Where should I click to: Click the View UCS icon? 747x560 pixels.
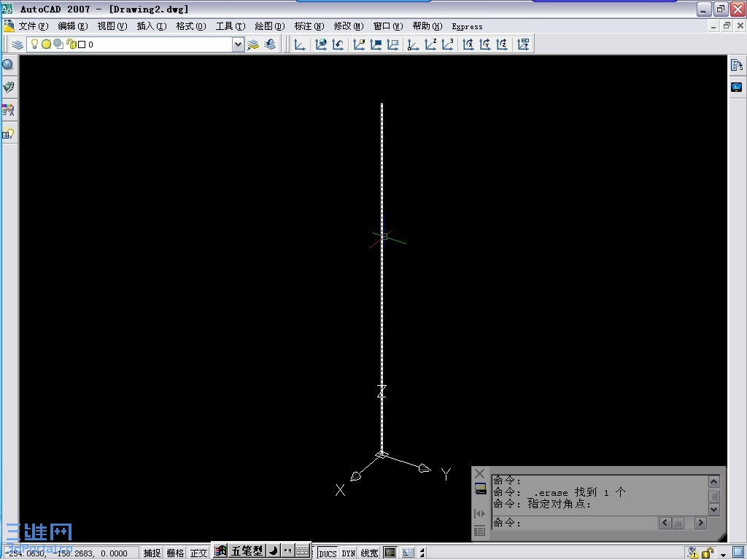(x=393, y=44)
